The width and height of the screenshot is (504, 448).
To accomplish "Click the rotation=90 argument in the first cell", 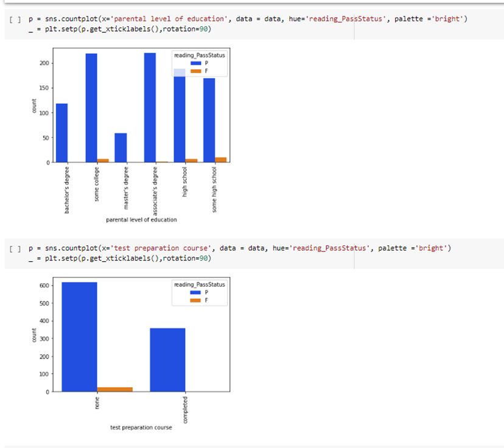I will [186, 29].
